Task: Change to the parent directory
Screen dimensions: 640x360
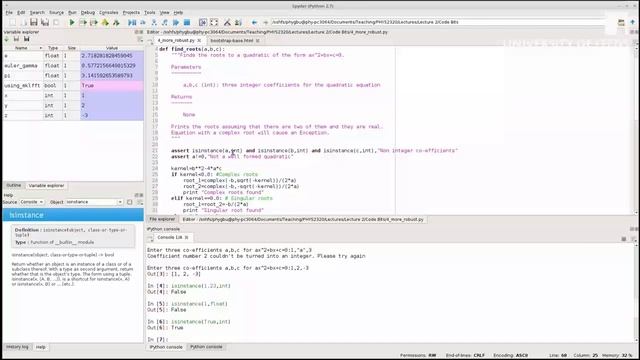Action: pyautogui.click(x=633, y=22)
